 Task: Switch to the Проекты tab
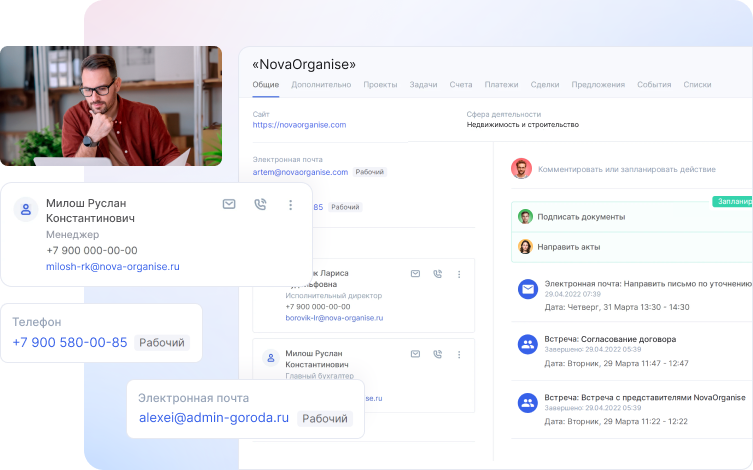380,85
